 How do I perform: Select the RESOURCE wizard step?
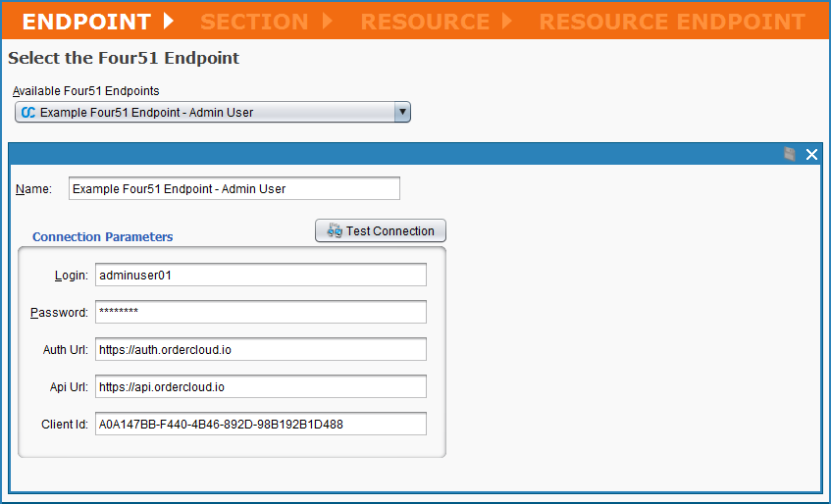click(x=425, y=21)
